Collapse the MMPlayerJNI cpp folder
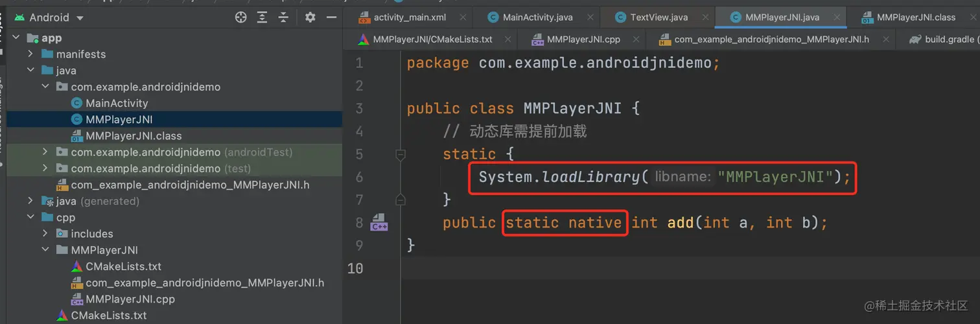 point(45,250)
